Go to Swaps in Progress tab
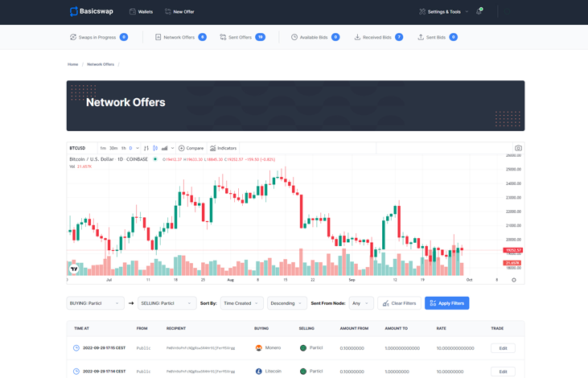 (x=99, y=37)
